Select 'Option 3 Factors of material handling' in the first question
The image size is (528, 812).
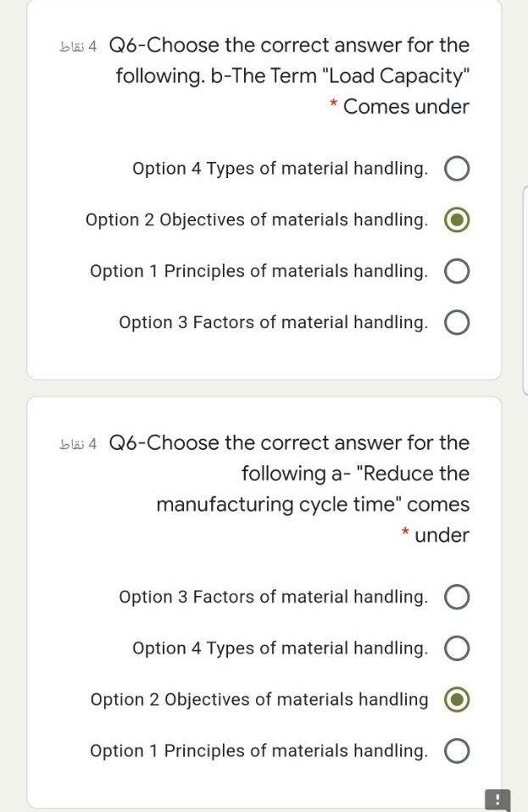pos(456,321)
